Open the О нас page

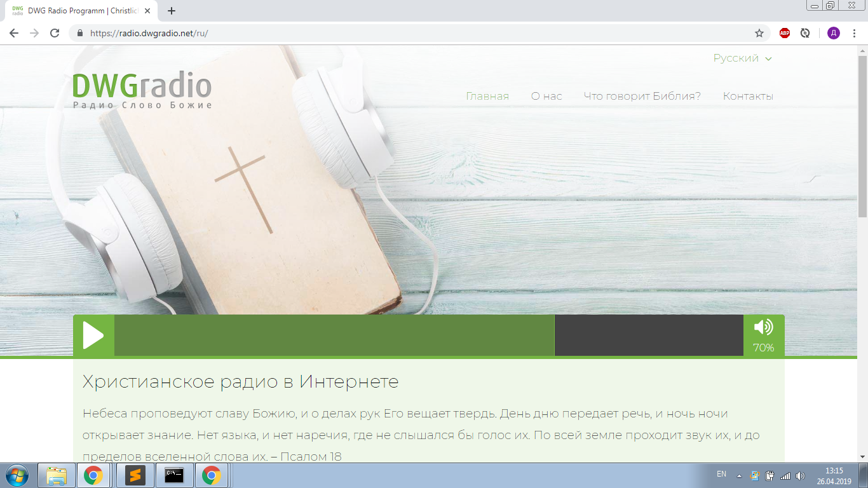[x=546, y=97]
